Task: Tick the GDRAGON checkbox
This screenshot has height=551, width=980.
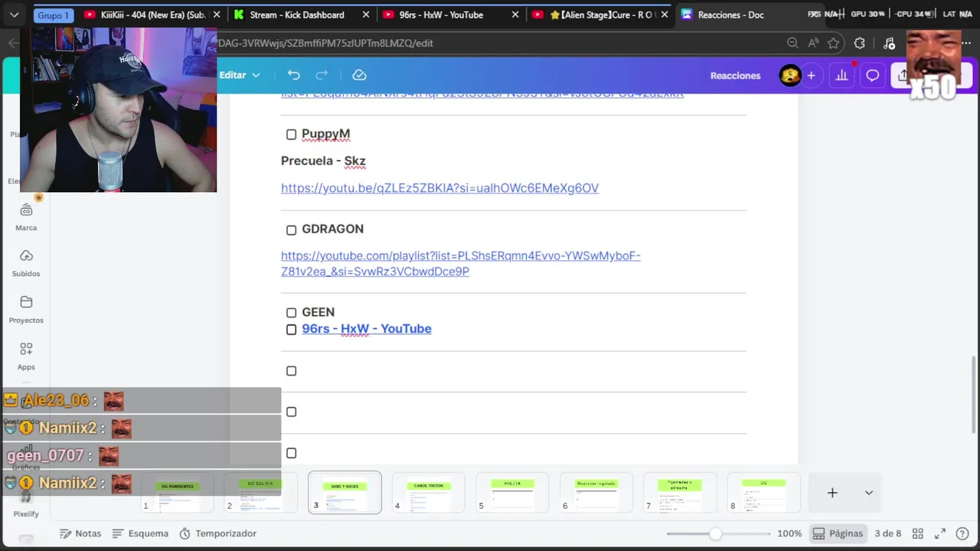Action: pos(291,230)
